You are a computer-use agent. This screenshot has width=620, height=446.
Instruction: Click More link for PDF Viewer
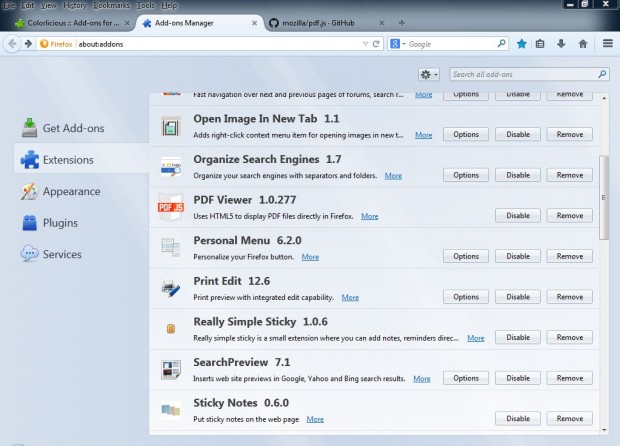[370, 216]
